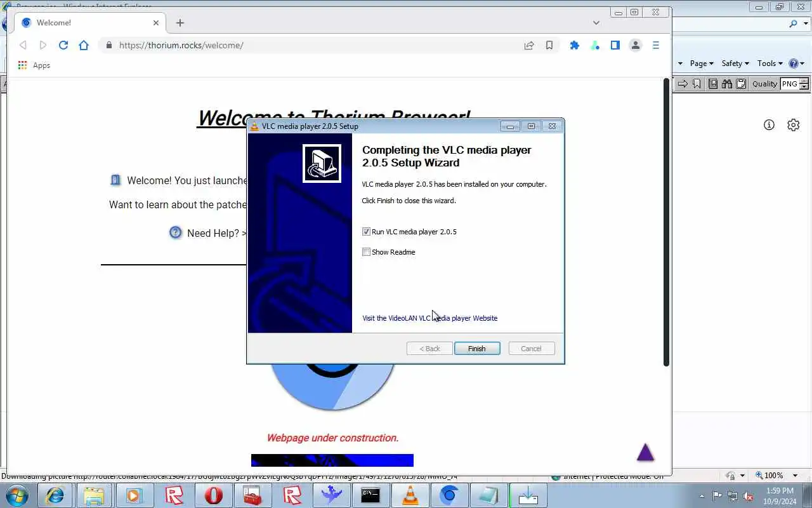The height and width of the screenshot is (508, 812).
Task: Open the search provider dropdown arrow in IE
Action: (804, 23)
